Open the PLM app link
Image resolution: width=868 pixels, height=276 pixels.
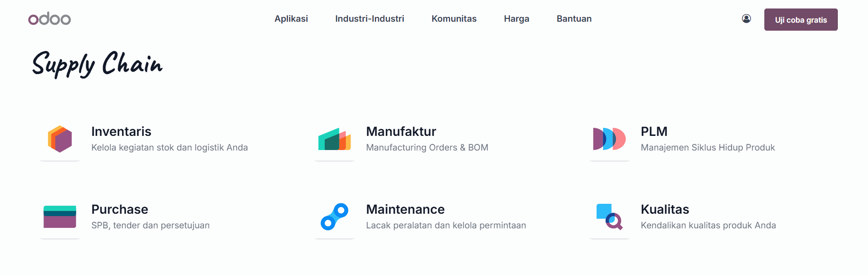tap(654, 131)
